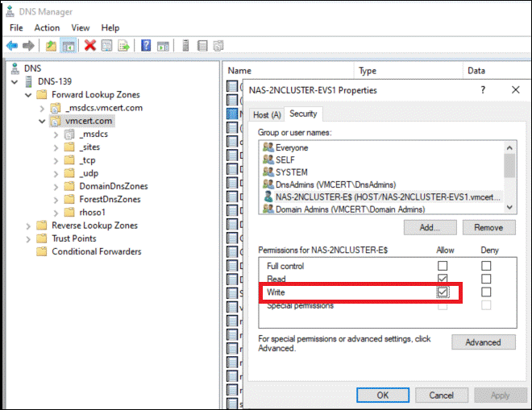Viewport: 532px width, 410px height.
Task: Click the Export List toolbar icon
Action: [x=123, y=45]
